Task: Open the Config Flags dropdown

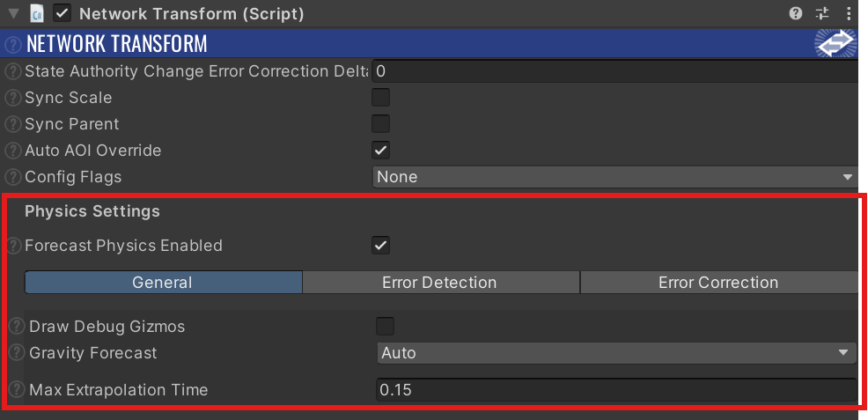Action: (614, 177)
